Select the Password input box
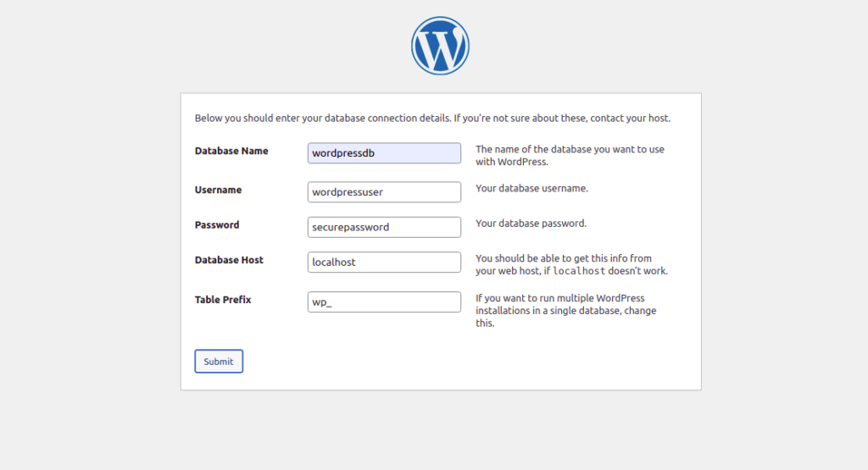This screenshot has width=868, height=470. click(x=384, y=227)
